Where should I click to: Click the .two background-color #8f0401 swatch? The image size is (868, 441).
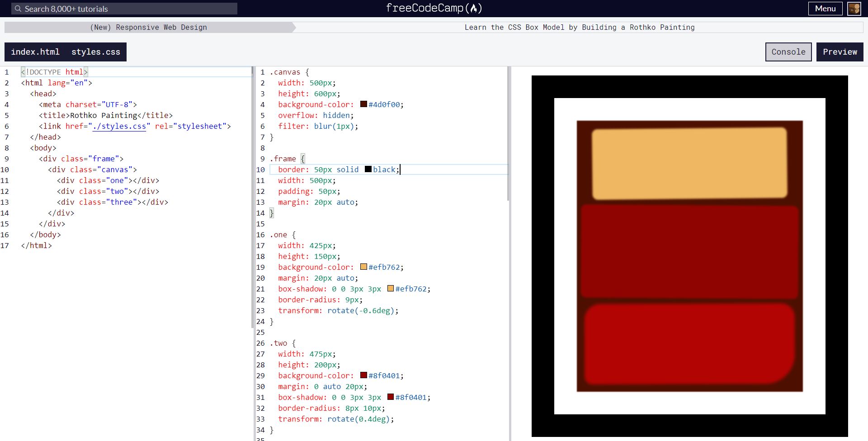[x=363, y=375]
